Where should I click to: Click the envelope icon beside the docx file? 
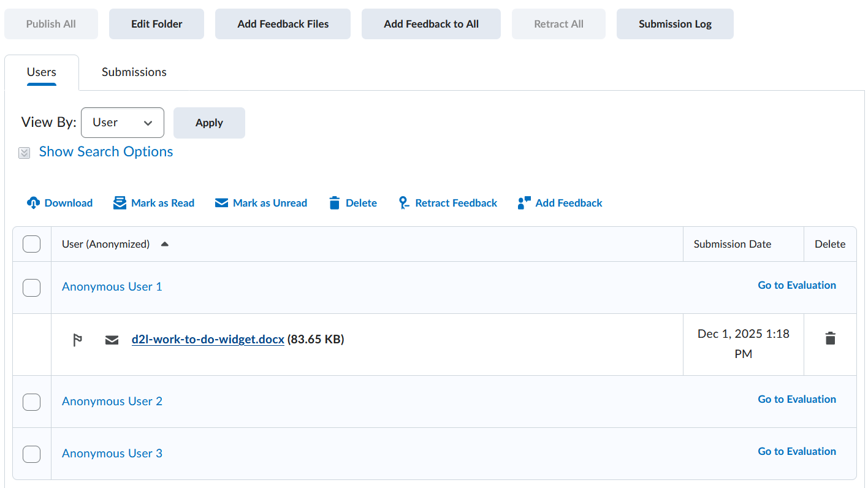[112, 340]
